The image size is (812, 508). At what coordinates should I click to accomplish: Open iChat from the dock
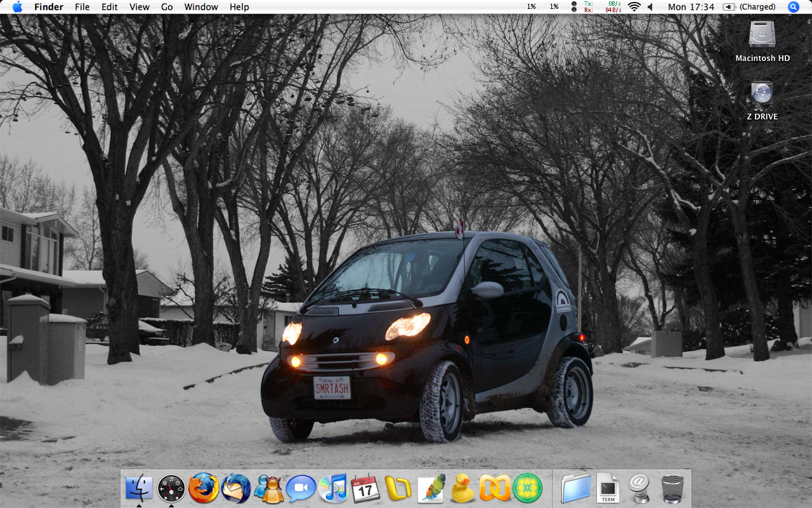[301, 488]
